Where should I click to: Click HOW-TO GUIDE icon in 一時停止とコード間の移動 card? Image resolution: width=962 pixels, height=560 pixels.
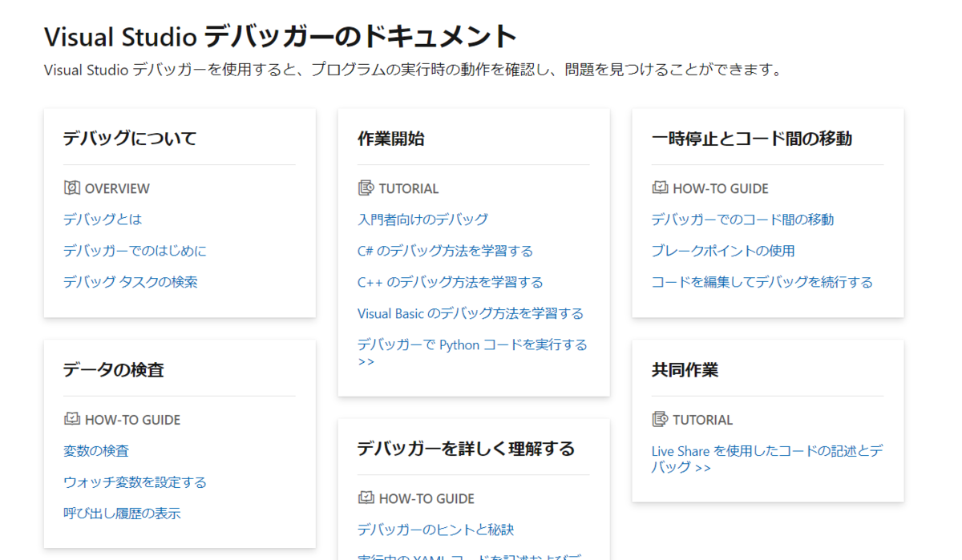coord(660,187)
